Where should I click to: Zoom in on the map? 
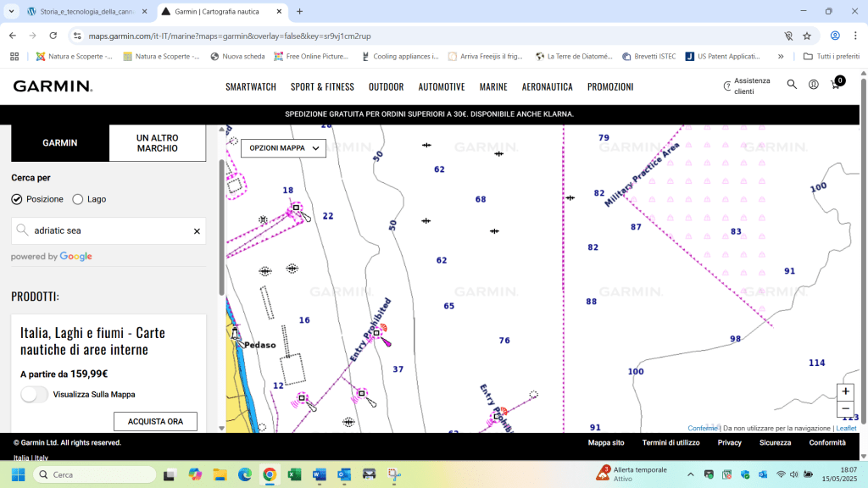[x=845, y=391]
